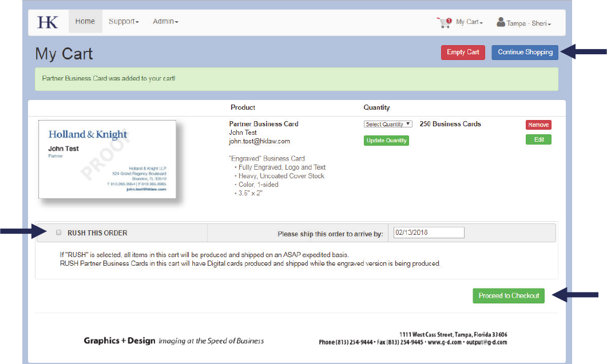Enable the RUSH THIS ORDER checkbox
The width and height of the screenshot is (607, 364).
(58, 233)
